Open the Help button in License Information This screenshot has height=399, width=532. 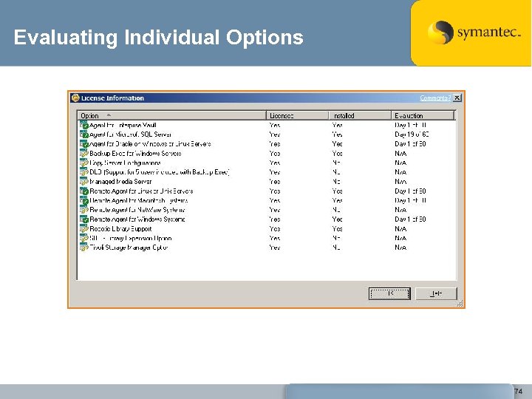437,293
